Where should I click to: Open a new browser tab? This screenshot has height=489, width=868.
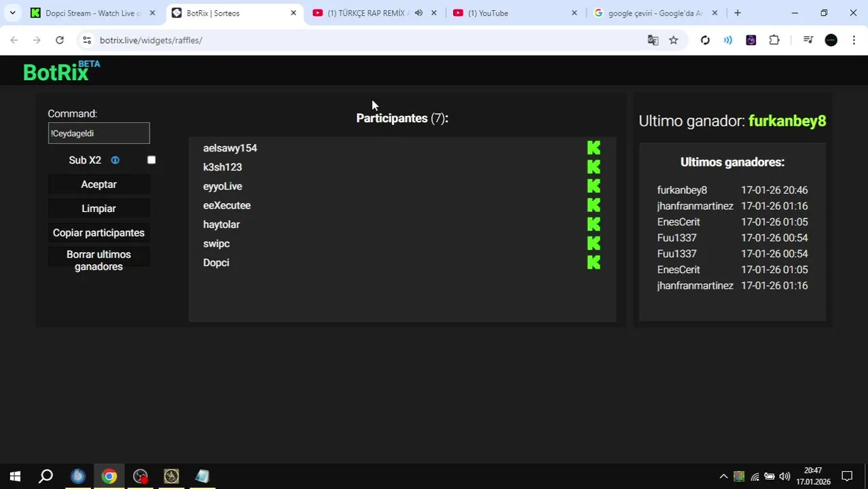pos(737,13)
